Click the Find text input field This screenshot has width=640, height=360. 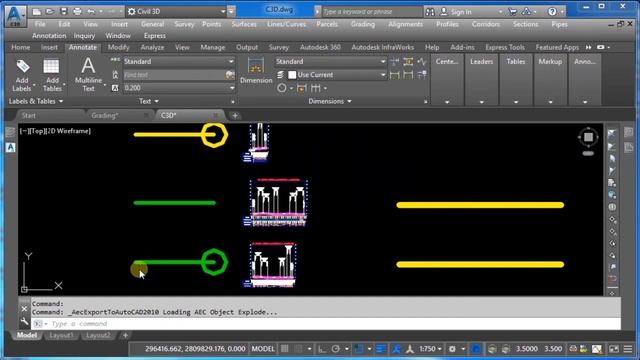tap(174, 75)
